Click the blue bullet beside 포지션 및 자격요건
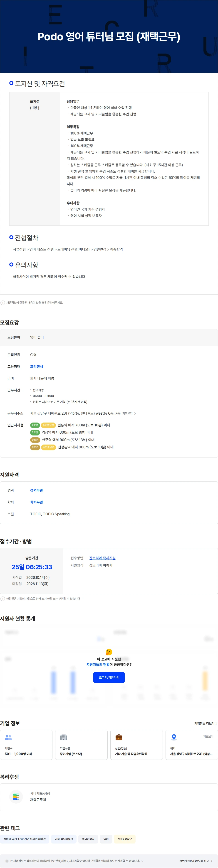 pos(11,83)
